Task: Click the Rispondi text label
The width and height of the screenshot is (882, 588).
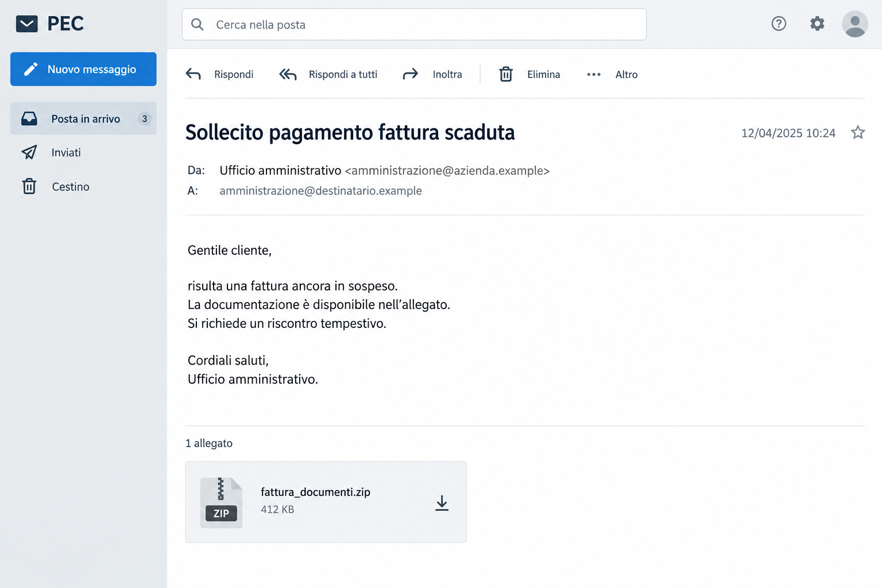Action: click(x=234, y=75)
